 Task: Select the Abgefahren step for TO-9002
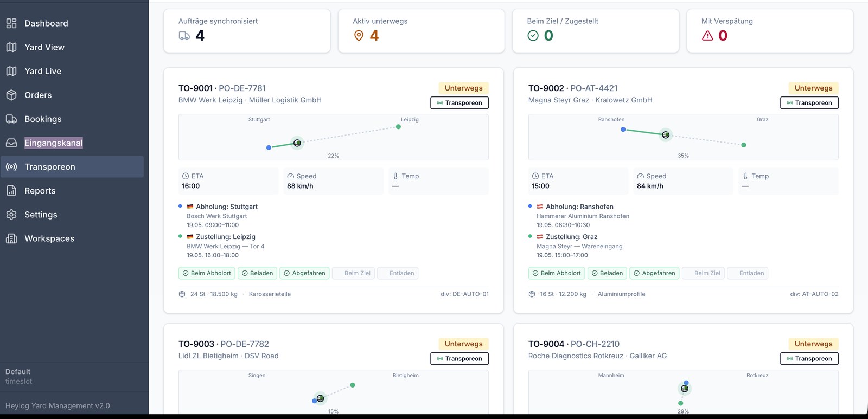[655, 273]
